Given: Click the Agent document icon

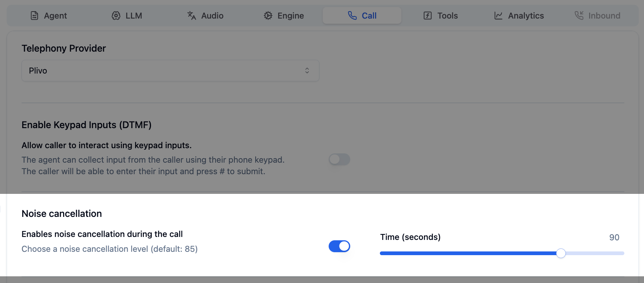Looking at the screenshot, I should pos(34,16).
